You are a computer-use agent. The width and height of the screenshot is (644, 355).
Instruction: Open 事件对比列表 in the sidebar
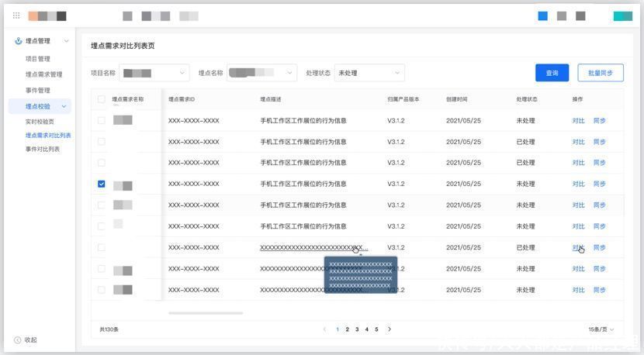point(43,149)
